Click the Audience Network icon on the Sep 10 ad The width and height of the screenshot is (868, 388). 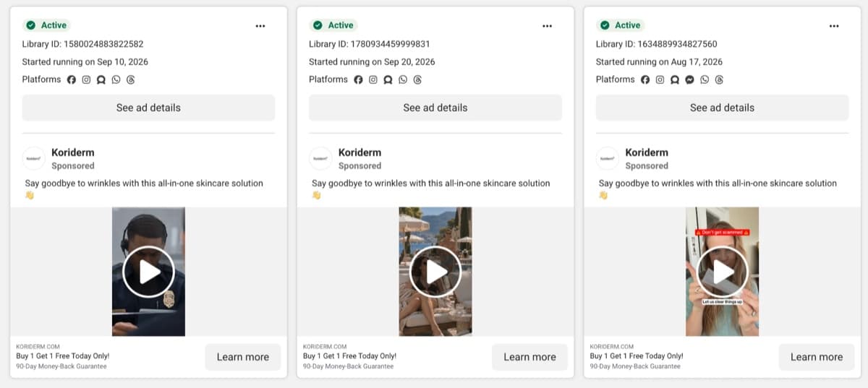tap(101, 79)
